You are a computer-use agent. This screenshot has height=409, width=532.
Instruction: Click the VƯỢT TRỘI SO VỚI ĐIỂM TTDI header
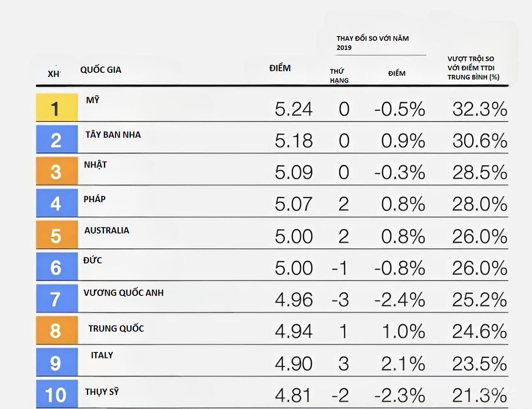(473, 68)
